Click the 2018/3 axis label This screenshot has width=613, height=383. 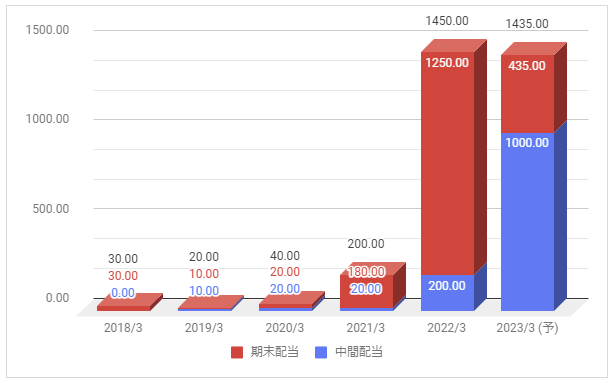[123, 328]
